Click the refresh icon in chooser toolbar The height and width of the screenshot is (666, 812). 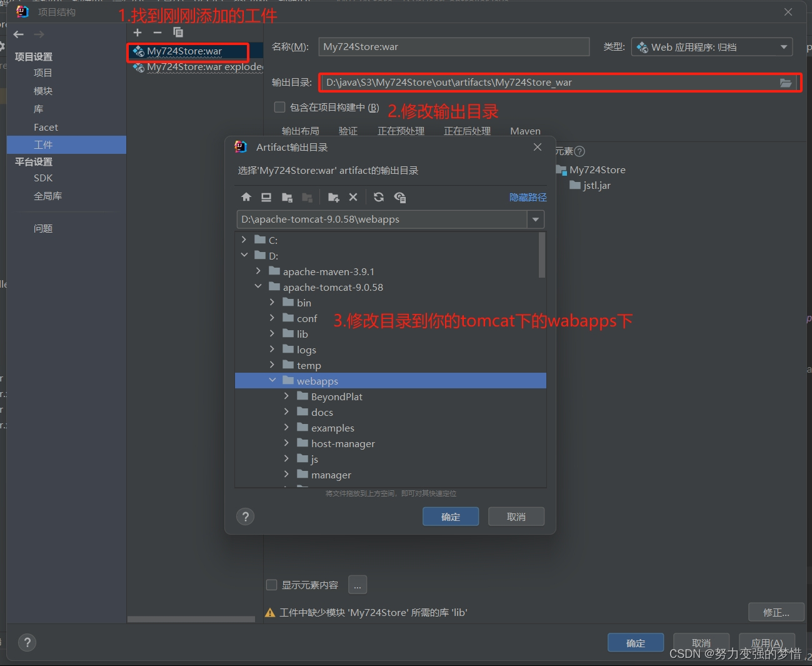(379, 197)
